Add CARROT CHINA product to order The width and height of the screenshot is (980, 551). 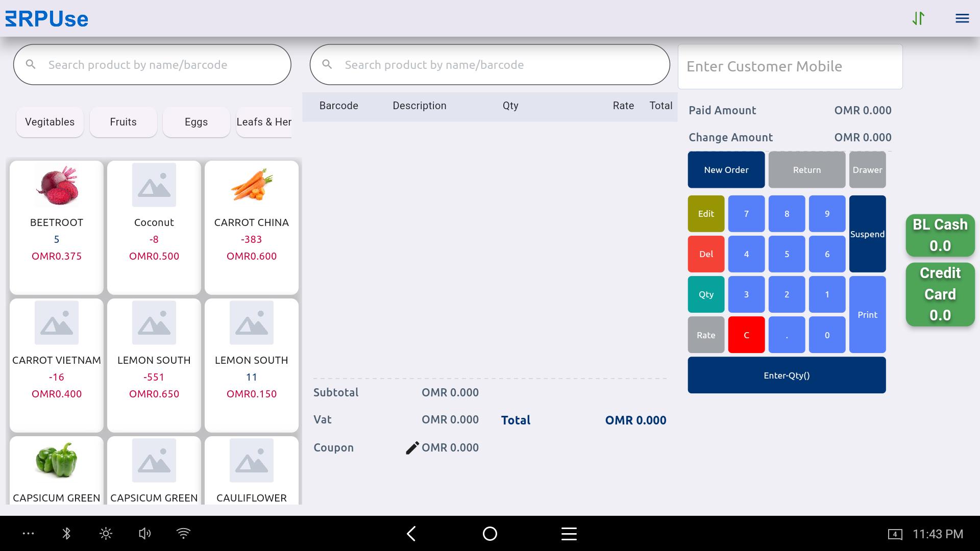coord(252,228)
